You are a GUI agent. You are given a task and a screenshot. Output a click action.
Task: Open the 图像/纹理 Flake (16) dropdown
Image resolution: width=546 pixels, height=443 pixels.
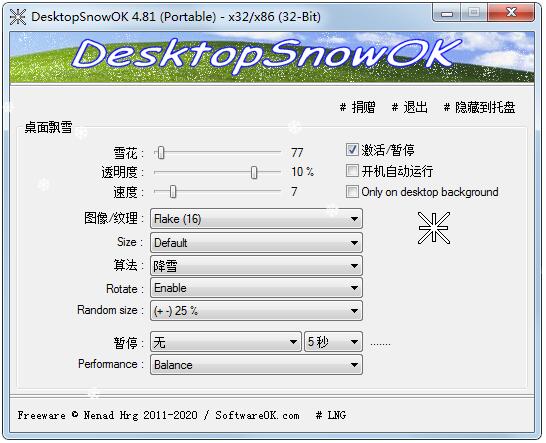tap(256, 219)
